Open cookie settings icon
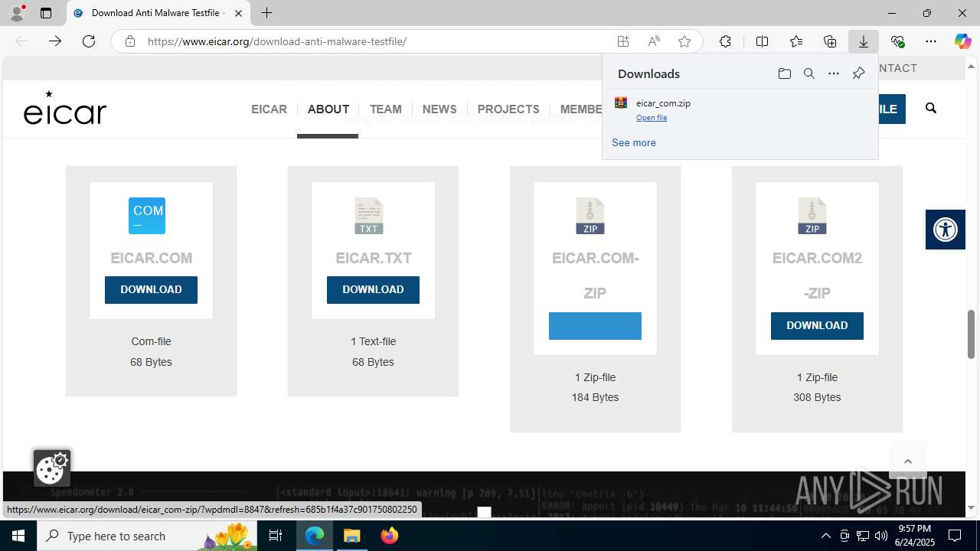 51,468
